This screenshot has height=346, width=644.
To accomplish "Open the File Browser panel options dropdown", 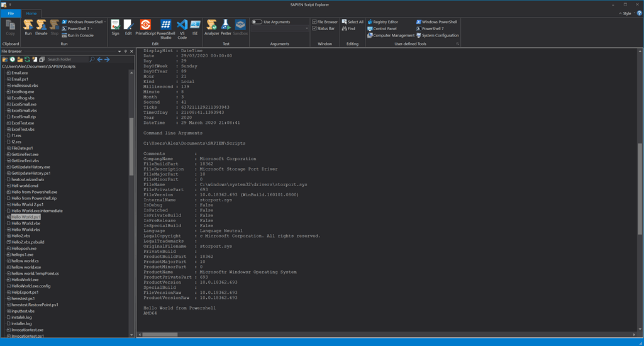I will tap(119, 52).
